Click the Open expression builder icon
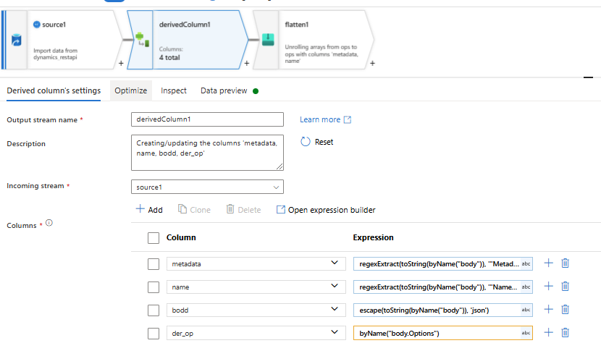Screen dimensions: 601x364 (281, 210)
